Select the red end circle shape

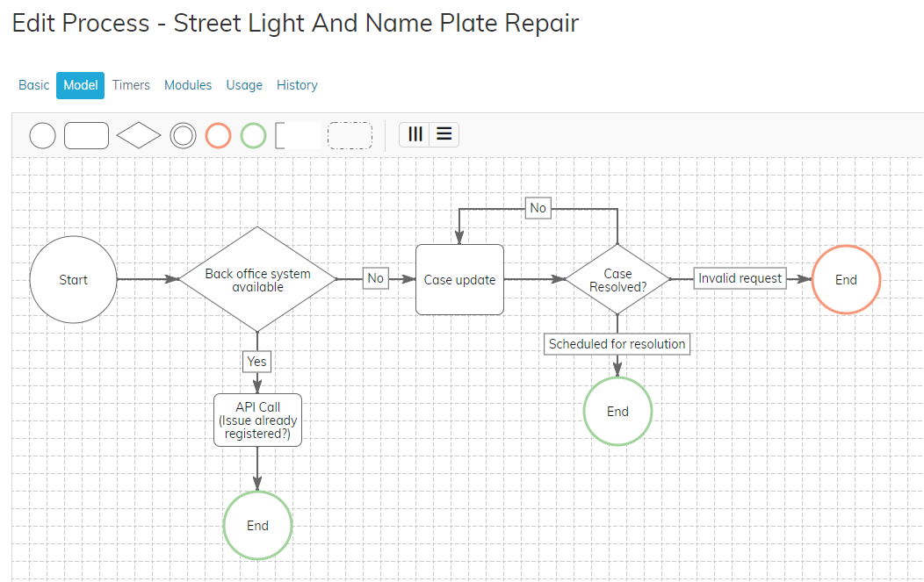[x=218, y=135]
